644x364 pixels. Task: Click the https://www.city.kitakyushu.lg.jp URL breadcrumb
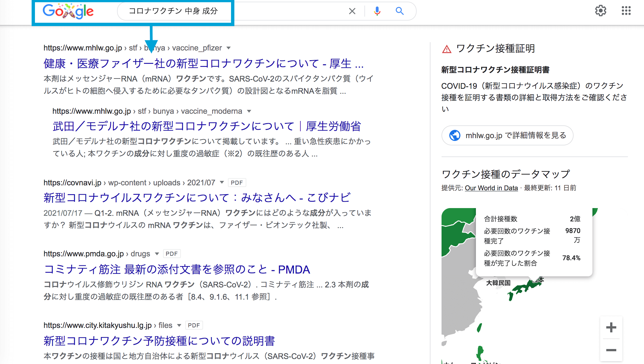[x=98, y=325]
